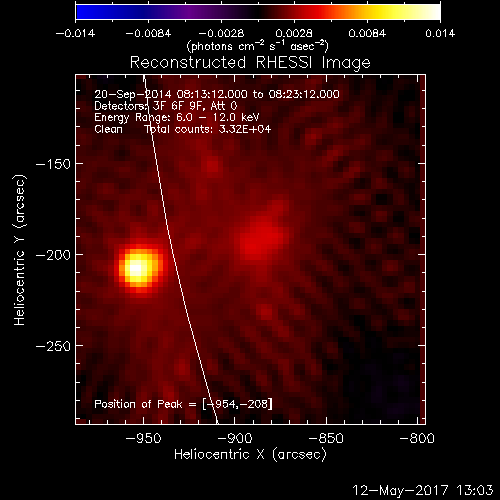Click the 'Heliocentric Y (arcsec)' axis label
500x500 pixels.
[x=20, y=250]
